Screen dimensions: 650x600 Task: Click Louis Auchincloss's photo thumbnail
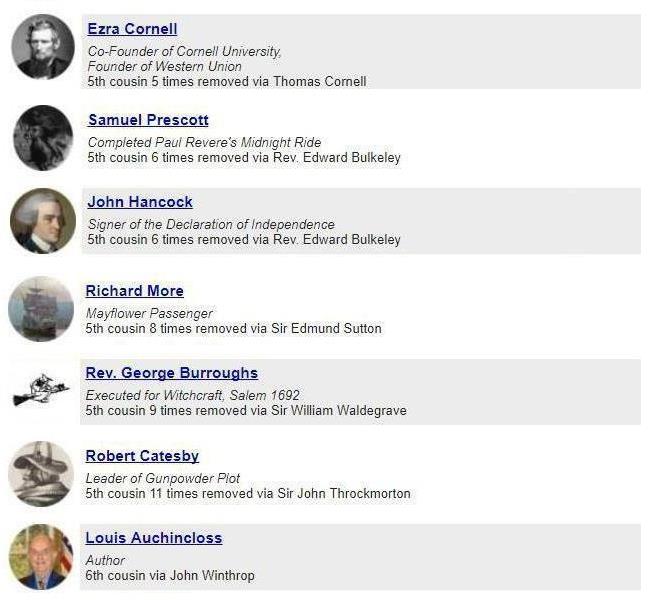coord(41,557)
